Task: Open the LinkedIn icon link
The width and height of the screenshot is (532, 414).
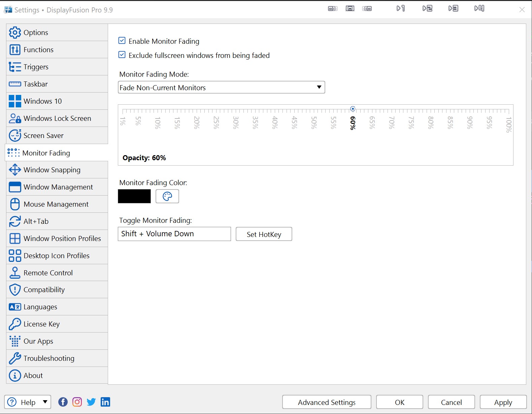Action: pos(105,402)
